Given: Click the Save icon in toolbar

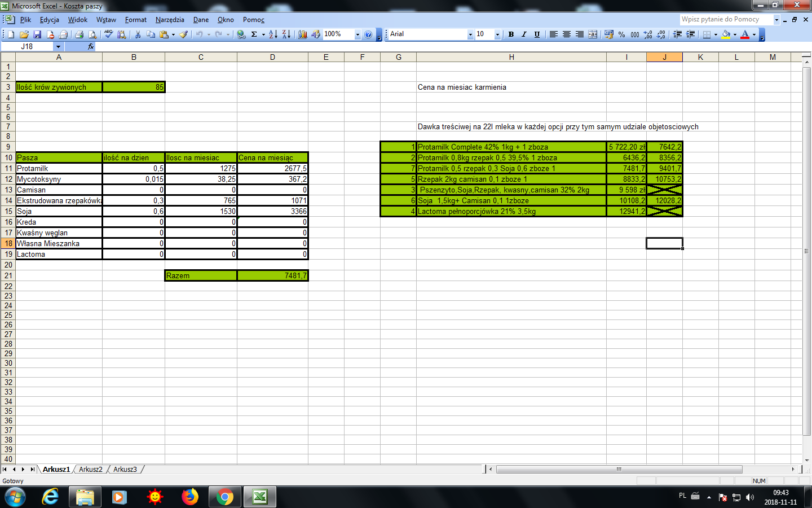Looking at the screenshot, I should (x=37, y=34).
